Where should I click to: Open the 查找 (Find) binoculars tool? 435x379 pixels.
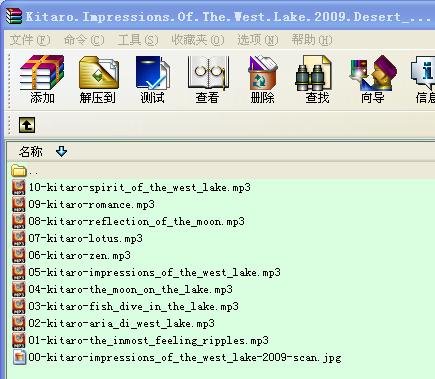[x=313, y=73]
